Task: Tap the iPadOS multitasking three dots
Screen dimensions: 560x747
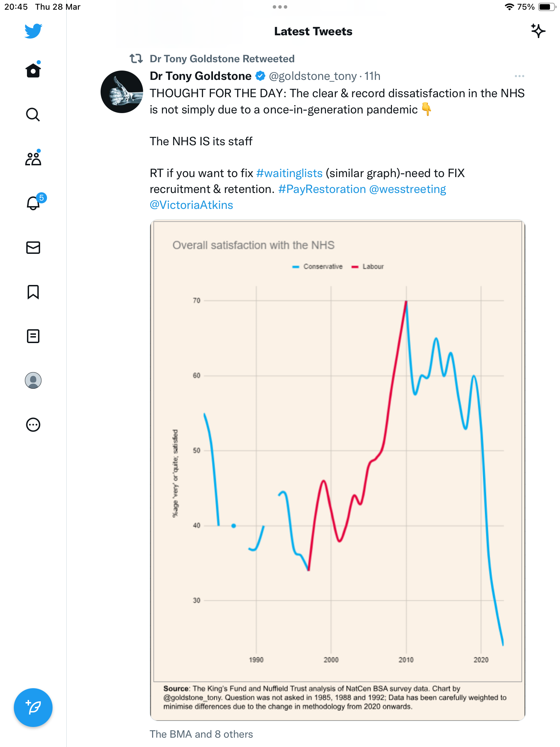Action: pyautogui.click(x=280, y=7)
